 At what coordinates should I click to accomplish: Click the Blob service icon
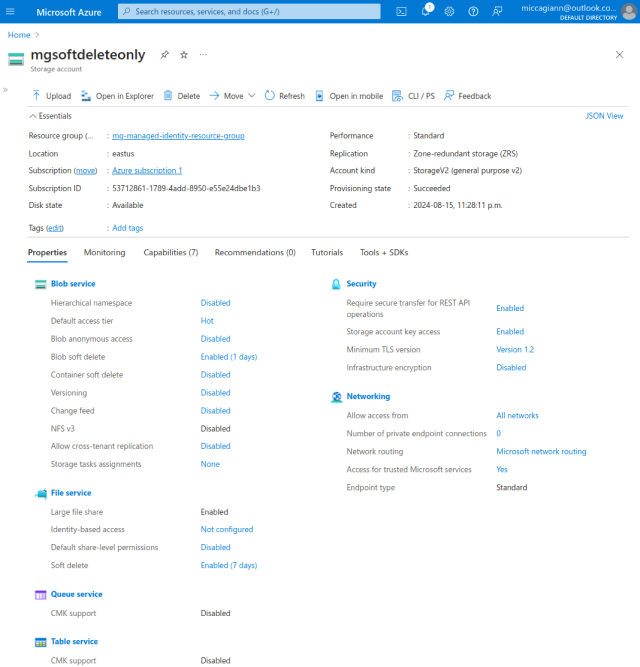[40, 284]
